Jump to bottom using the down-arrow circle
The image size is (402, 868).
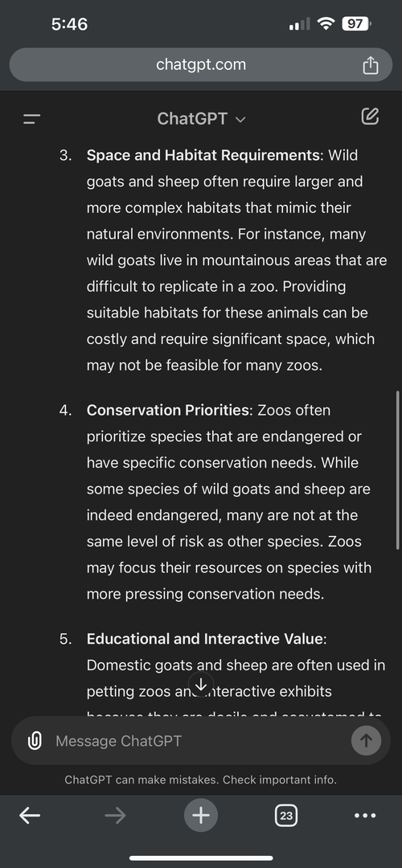pyautogui.click(x=201, y=685)
